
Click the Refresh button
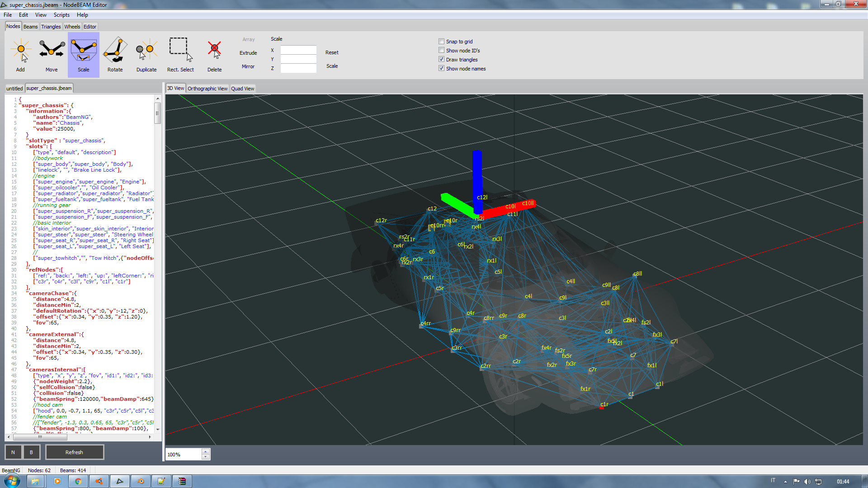click(74, 452)
